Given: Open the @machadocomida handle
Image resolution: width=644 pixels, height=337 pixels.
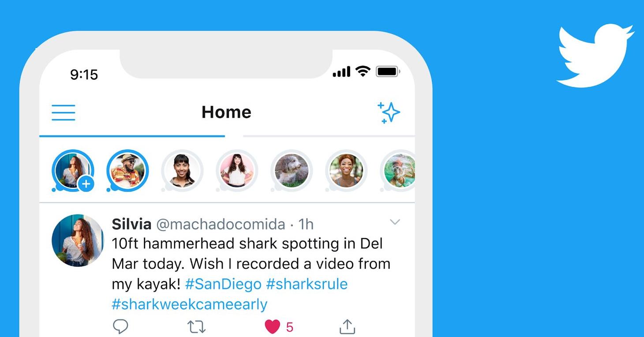Looking at the screenshot, I should point(221,224).
